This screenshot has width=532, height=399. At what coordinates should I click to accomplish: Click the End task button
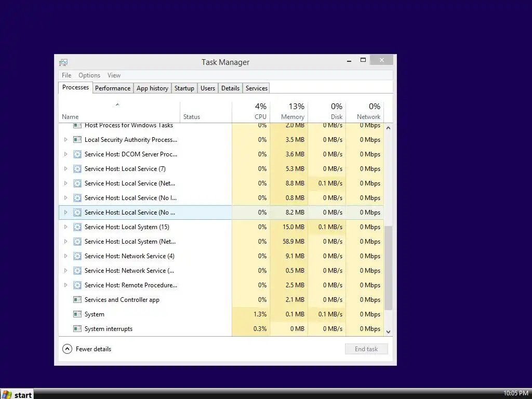(366, 349)
